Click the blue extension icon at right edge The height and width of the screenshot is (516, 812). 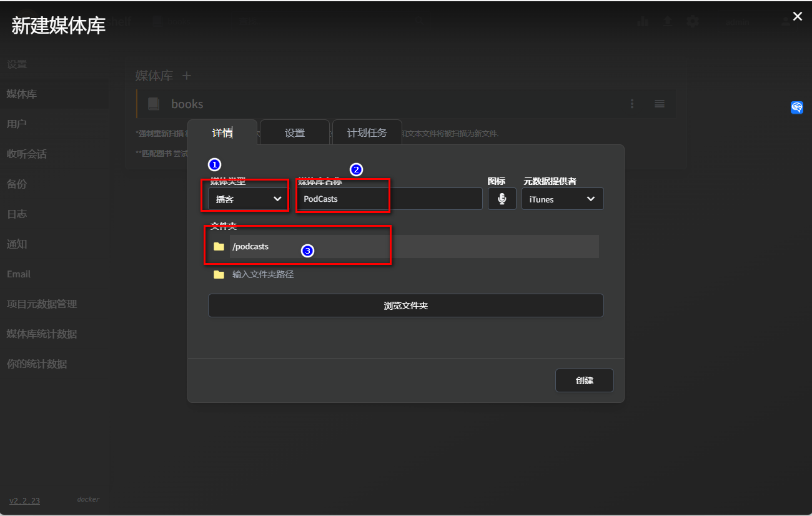pos(796,107)
